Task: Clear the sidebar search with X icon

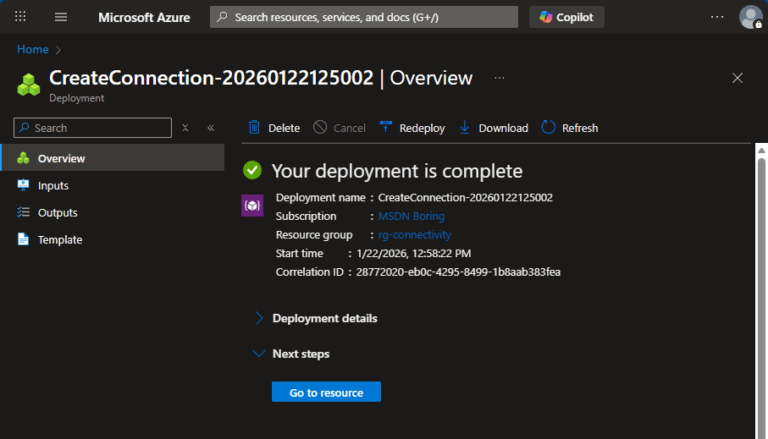Action: pyautogui.click(x=185, y=128)
